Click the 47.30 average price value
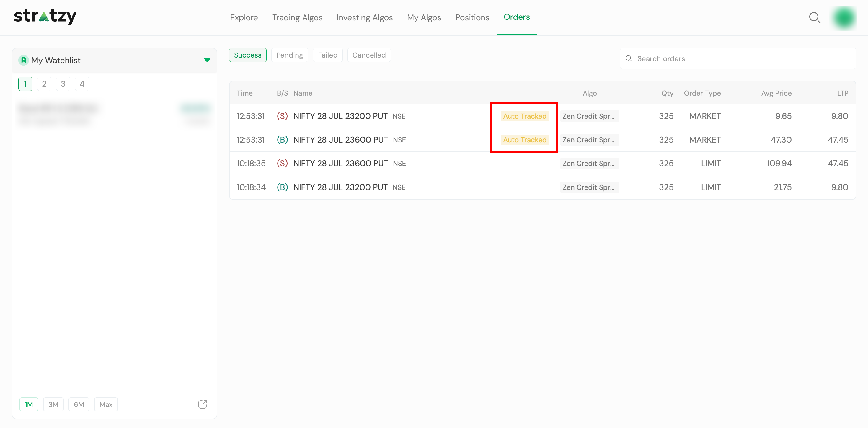868x428 pixels. [x=781, y=140]
